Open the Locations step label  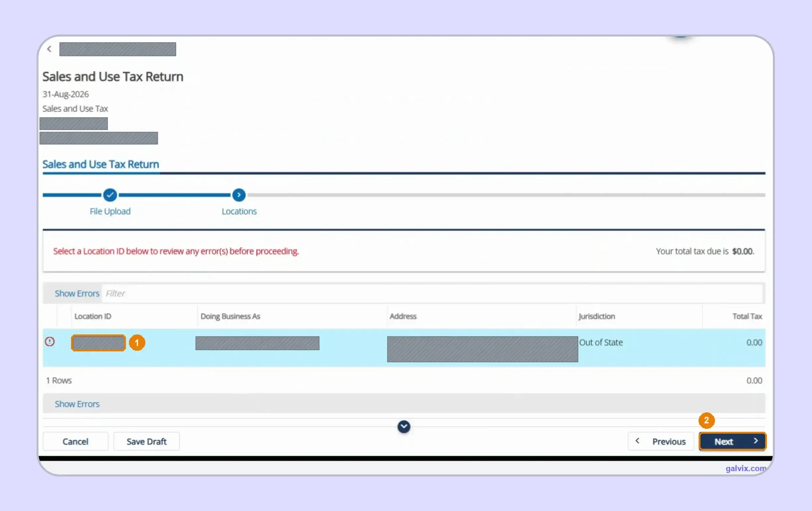[x=239, y=211]
